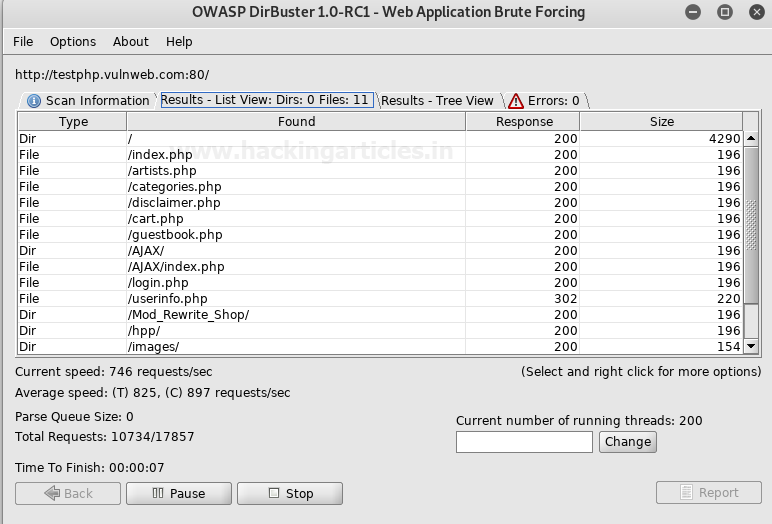Click the Current speed: 746 requests/sec text
The height and width of the screenshot is (524, 772).
pyautogui.click(x=114, y=372)
